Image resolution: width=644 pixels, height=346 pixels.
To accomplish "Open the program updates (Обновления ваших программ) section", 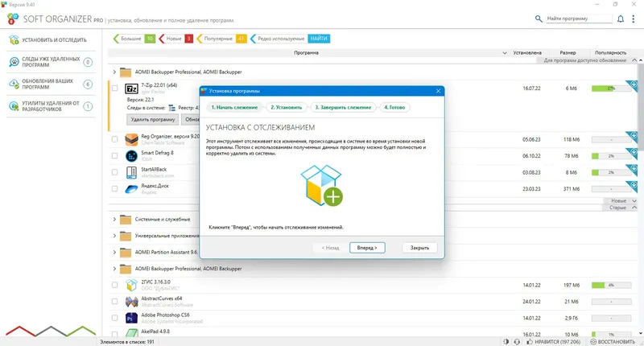I will pyautogui.click(x=51, y=84).
